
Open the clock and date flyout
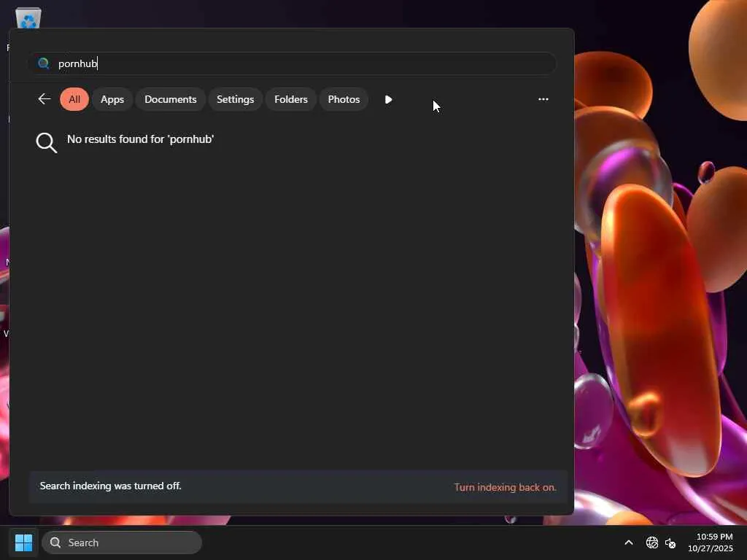(711, 542)
